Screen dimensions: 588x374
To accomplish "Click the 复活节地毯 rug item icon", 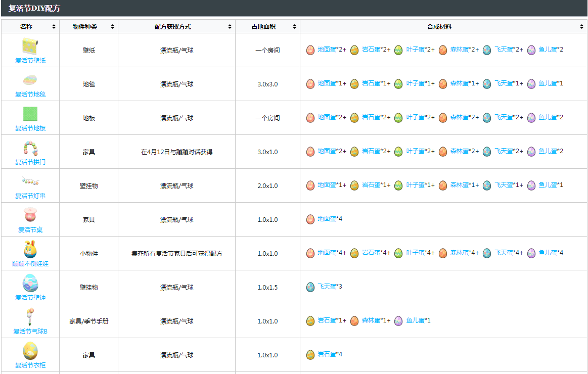I will [30, 80].
